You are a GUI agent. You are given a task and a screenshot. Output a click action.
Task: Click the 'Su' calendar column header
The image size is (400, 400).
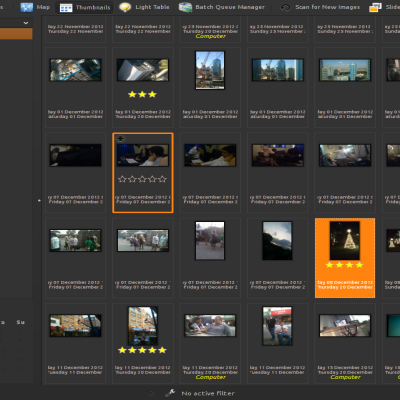tap(20, 322)
